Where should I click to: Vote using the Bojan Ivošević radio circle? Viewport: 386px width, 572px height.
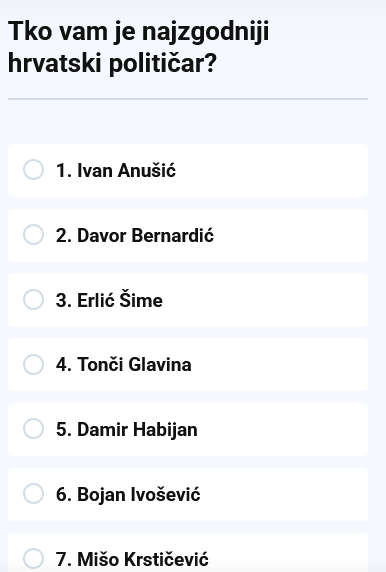(34, 494)
